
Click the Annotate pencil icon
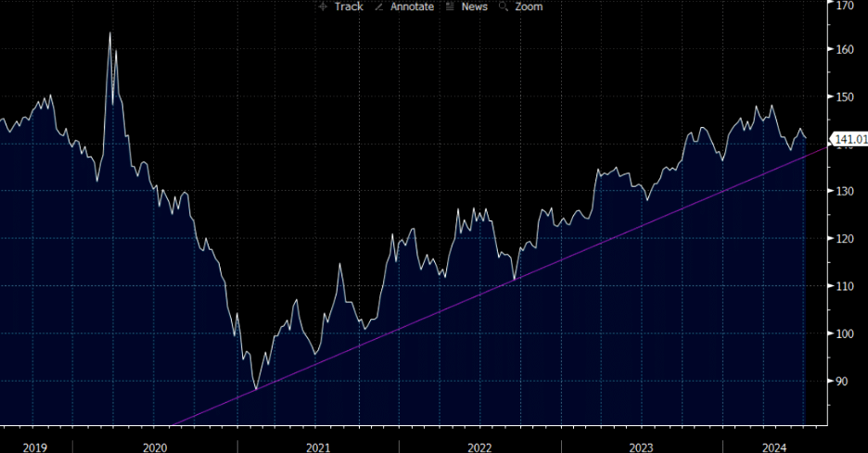tap(381, 6)
